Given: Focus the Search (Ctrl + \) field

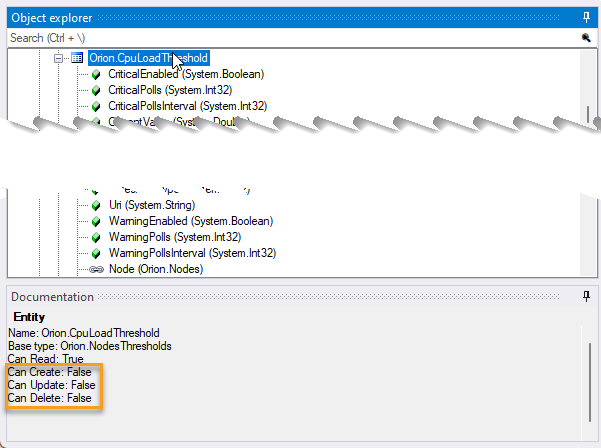Looking at the screenshot, I should 293,38.
